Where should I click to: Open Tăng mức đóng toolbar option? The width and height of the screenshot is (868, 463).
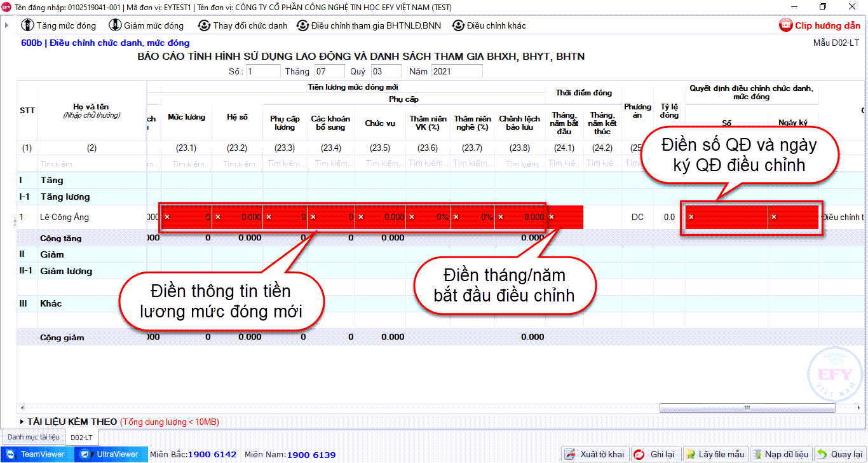tap(58, 25)
